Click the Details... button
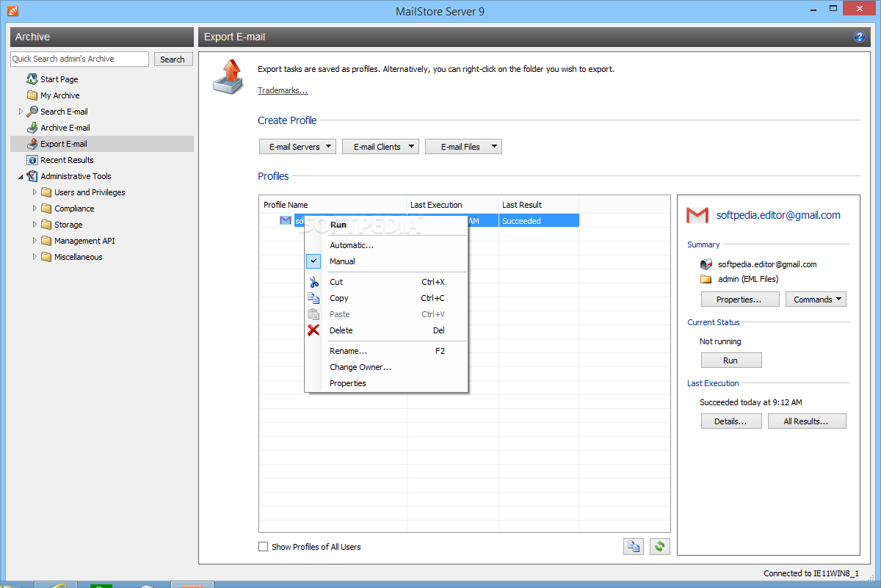 pyautogui.click(x=731, y=421)
